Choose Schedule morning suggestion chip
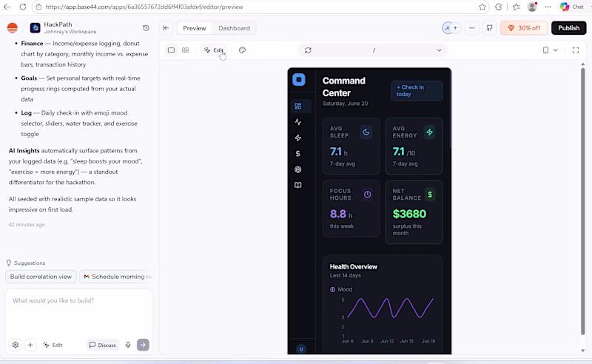 coord(116,277)
